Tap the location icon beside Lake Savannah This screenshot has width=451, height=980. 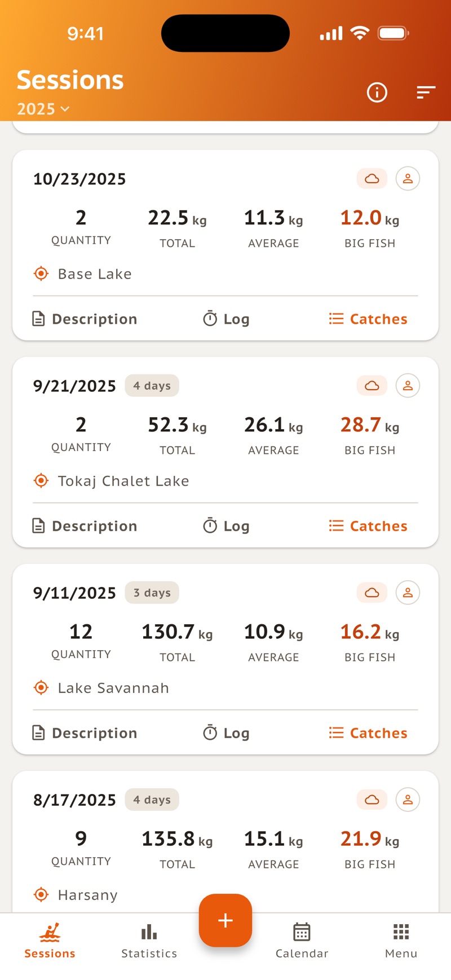(x=41, y=687)
